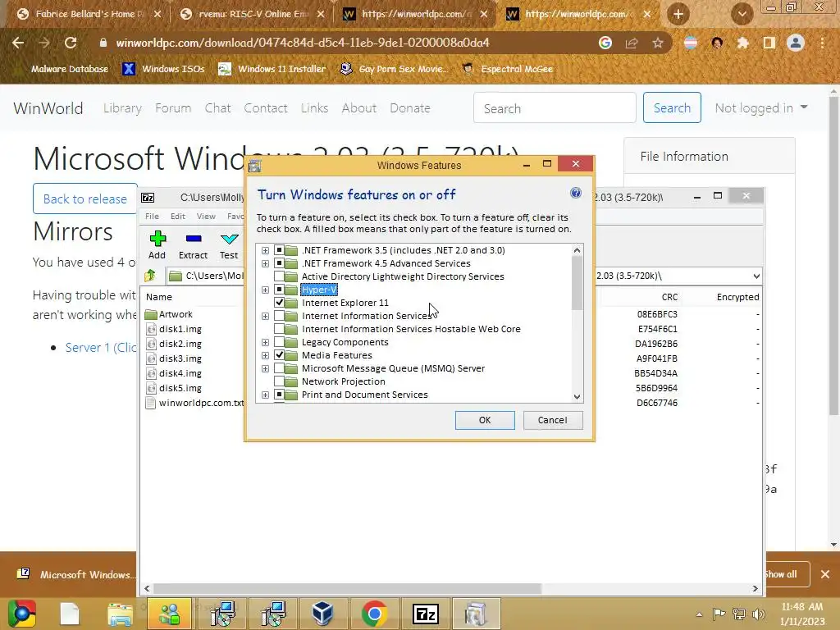Close the downloads bar with X
Screen dimensions: 840x630
(x=825, y=574)
